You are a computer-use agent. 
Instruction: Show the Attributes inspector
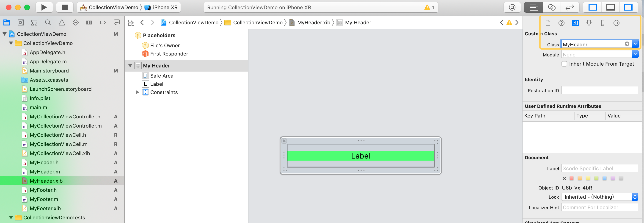[589, 23]
